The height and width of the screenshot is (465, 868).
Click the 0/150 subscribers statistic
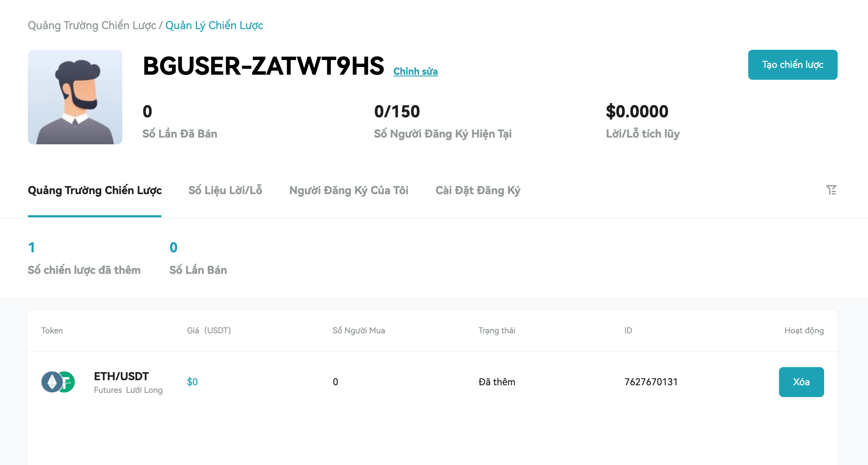point(397,111)
